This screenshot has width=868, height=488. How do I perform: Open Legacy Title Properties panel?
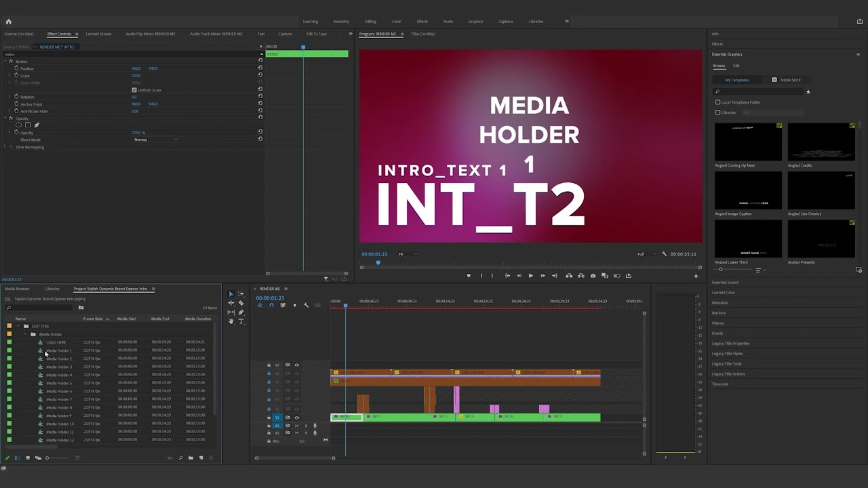coord(730,344)
